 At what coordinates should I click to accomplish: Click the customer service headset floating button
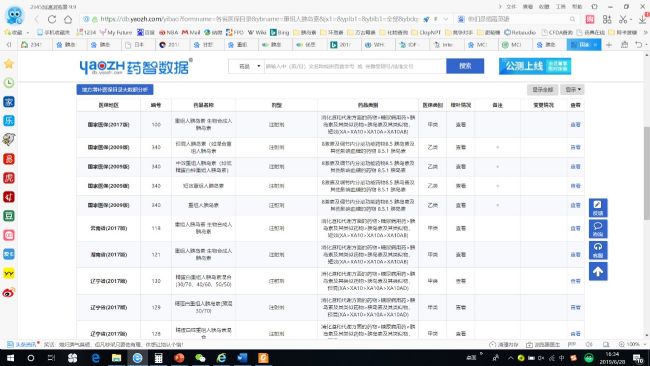pyautogui.click(x=598, y=250)
